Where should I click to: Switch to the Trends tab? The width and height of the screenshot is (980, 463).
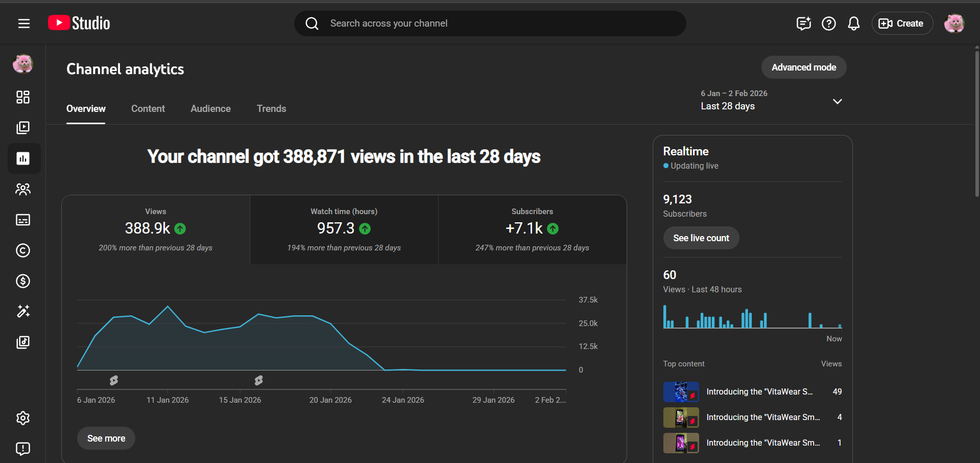pyautogui.click(x=271, y=109)
